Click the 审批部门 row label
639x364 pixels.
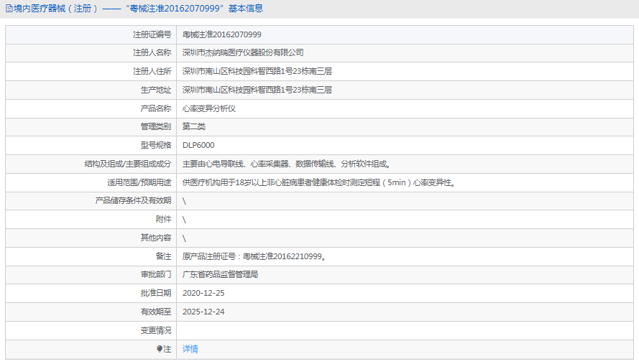click(156, 274)
